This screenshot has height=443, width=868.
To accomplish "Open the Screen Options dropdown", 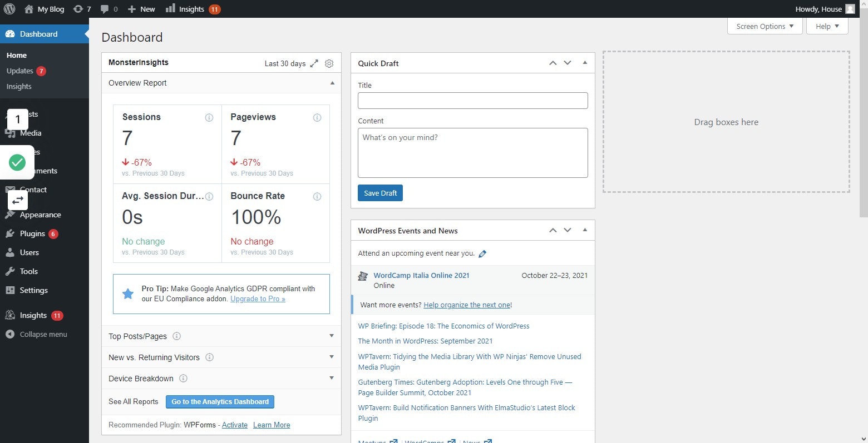I will pos(765,26).
